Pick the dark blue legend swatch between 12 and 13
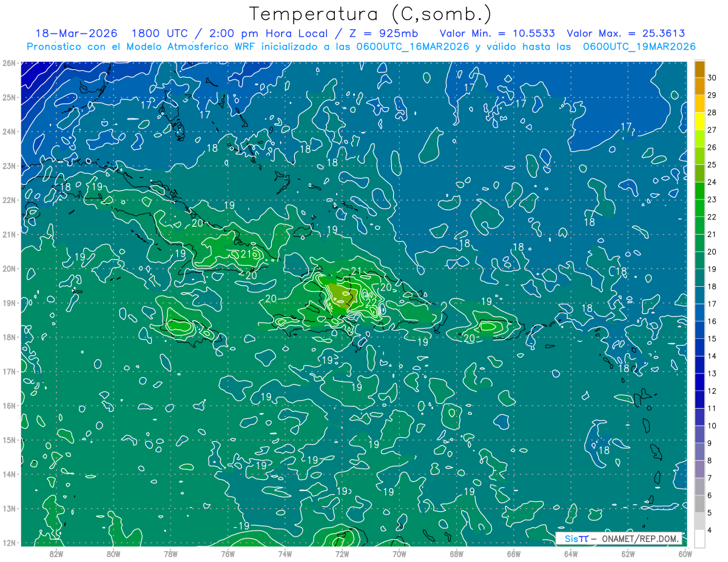The height and width of the screenshot is (562, 728). (x=699, y=383)
